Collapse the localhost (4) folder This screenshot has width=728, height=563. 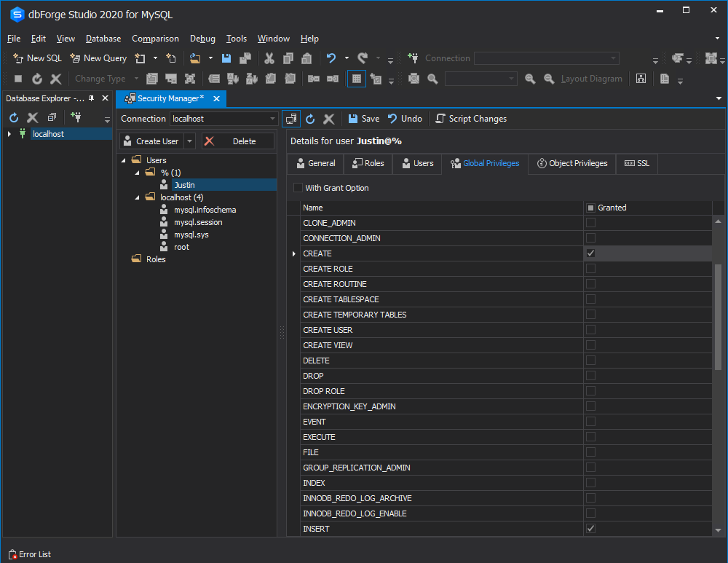tap(137, 197)
